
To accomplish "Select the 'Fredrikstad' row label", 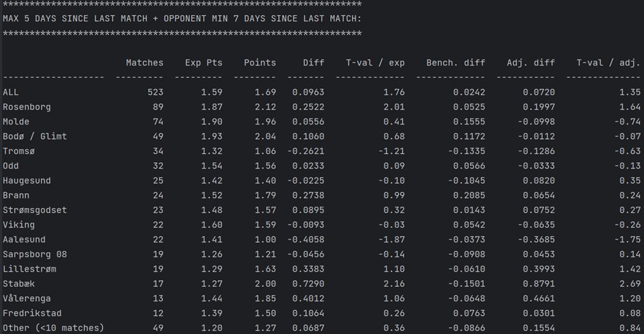I will click(32, 314).
